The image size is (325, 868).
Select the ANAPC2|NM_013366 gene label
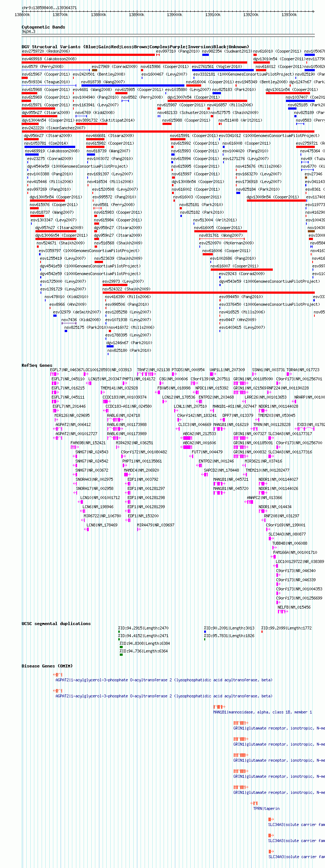click(264, 498)
